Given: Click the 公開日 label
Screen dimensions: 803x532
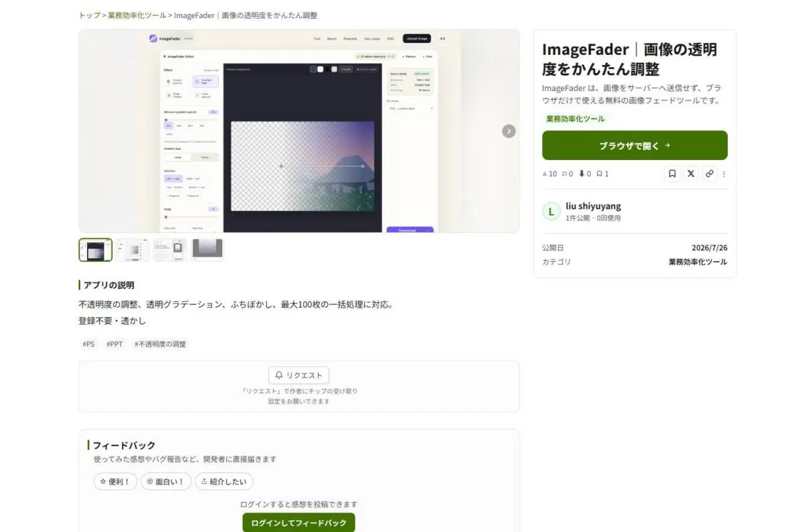Looking at the screenshot, I should point(553,248).
